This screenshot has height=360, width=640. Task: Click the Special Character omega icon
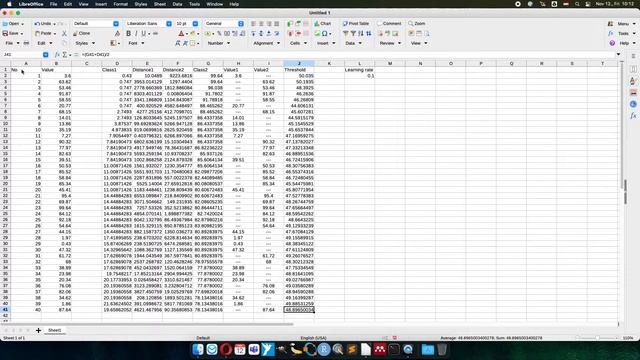click(324, 33)
